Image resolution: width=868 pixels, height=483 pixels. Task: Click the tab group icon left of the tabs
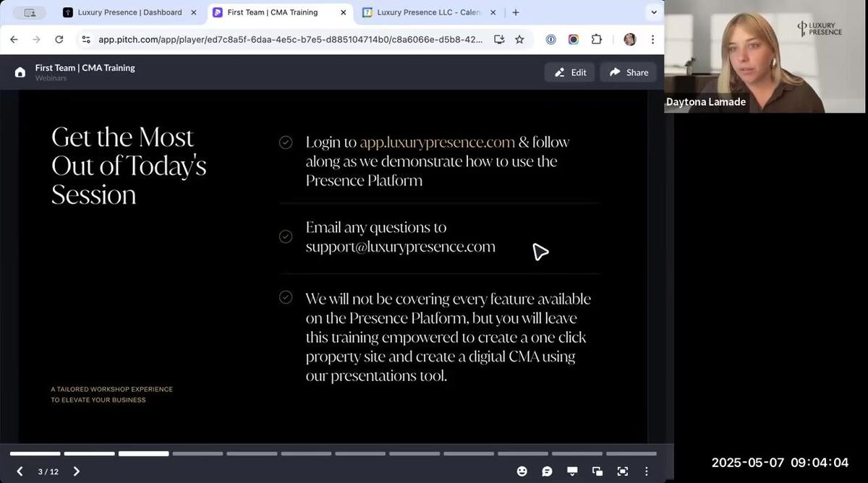tap(30, 12)
